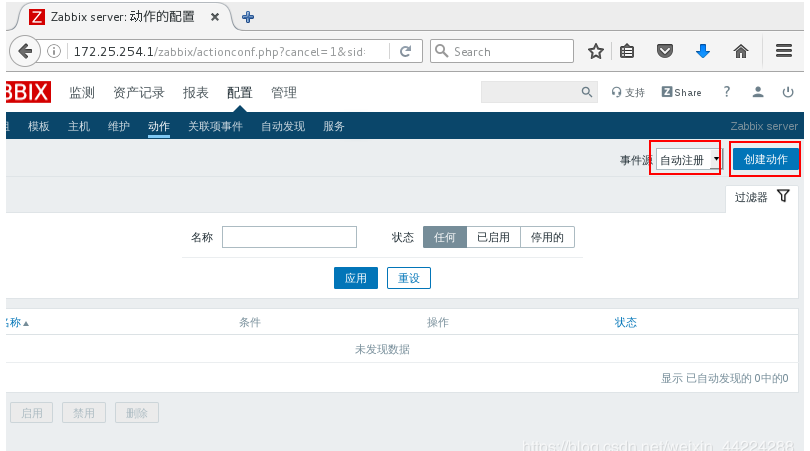Viewport: 810px width, 451px height.
Task: Click the Zabbix logo
Action: (28, 92)
